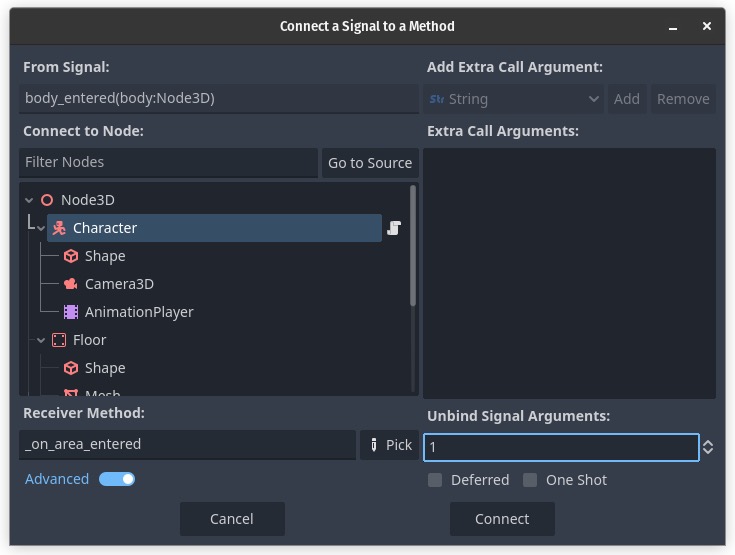The width and height of the screenshot is (735, 555).
Task: Select the Node3D tree row
Action: [214, 200]
